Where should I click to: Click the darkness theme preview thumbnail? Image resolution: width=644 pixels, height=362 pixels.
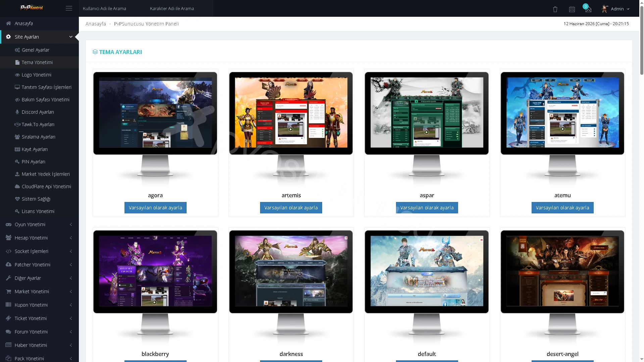pyautogui.click(x=291, y=288)
